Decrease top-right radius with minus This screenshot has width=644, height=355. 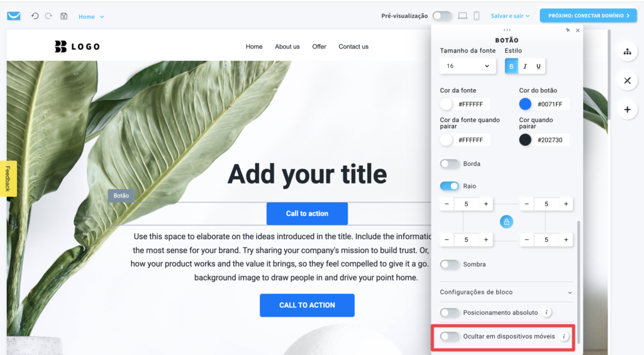[526, 204]
